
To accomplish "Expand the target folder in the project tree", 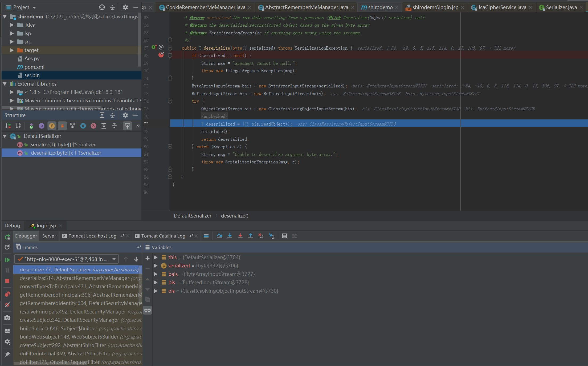I will pos(12,50).
